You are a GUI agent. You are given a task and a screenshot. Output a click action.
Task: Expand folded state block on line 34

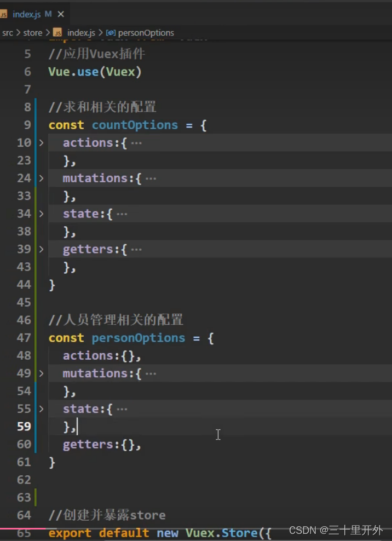(41, 214)
